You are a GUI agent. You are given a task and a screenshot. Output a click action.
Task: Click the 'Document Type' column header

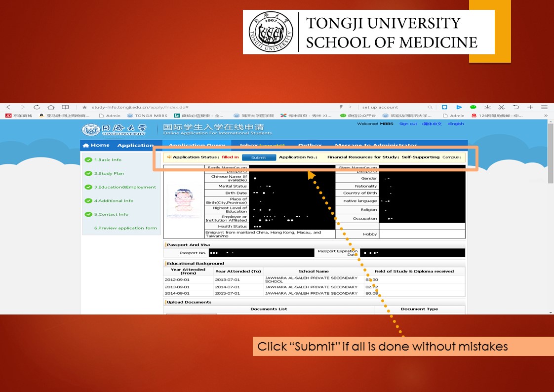419,309
